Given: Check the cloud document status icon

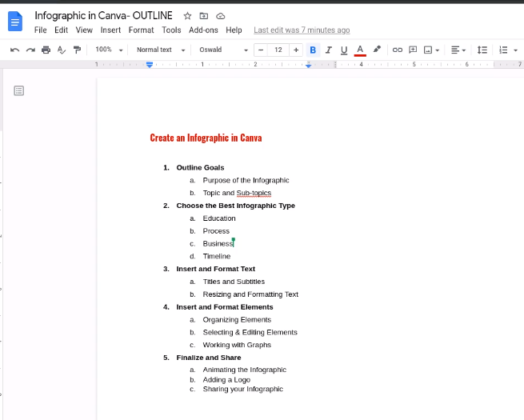Looking at the screenshot, I should click(x=221, y=16).
